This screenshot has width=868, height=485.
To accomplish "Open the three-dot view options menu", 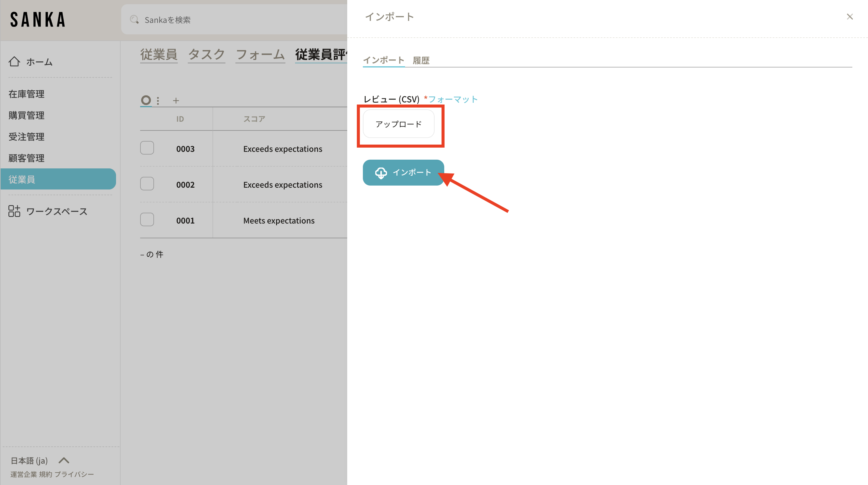I will (x=158, y=100).
